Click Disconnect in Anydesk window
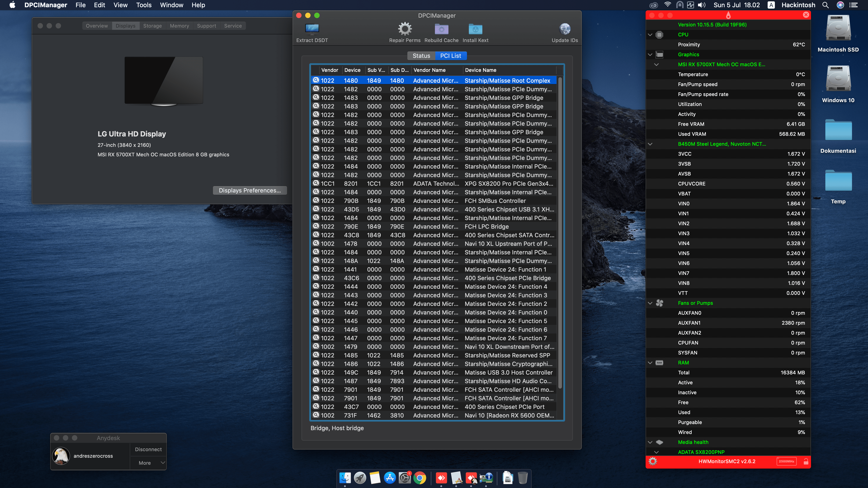Screen dimensions: 868x488 click(x=148, y=449)
